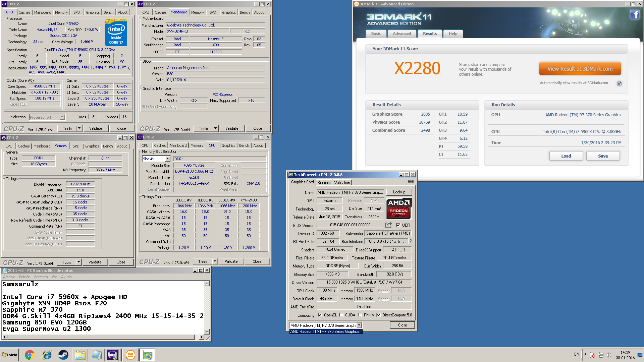Toggle the CUDA checkbox
Viewport: 644px width, 362px height.
tap(341, 315)
